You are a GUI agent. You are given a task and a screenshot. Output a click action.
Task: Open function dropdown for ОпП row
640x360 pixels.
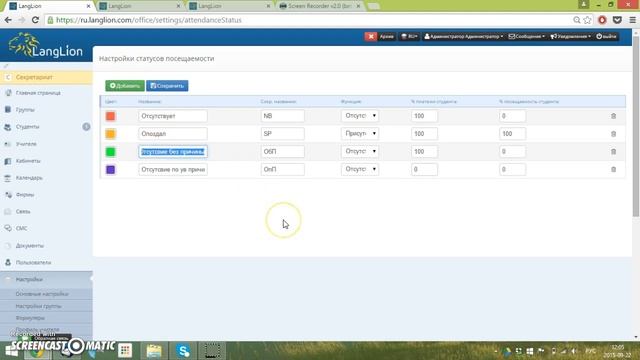pyautogui.click(x=360, y=169)
